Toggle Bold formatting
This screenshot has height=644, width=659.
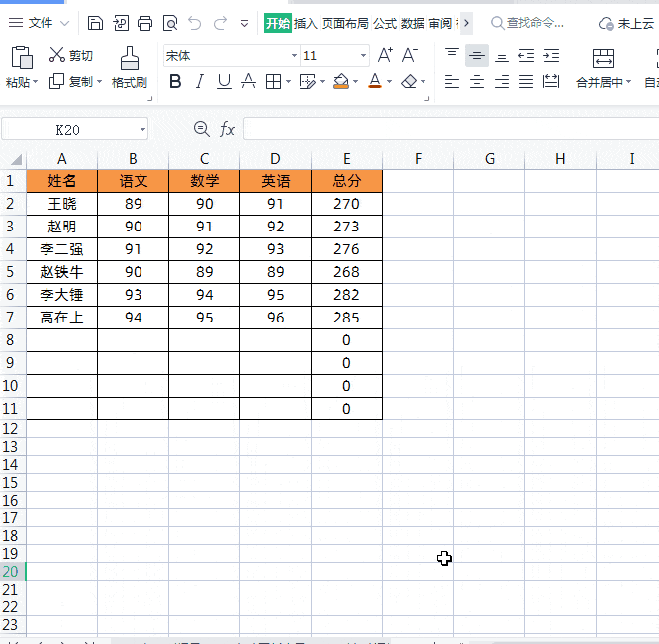(176, 82)
